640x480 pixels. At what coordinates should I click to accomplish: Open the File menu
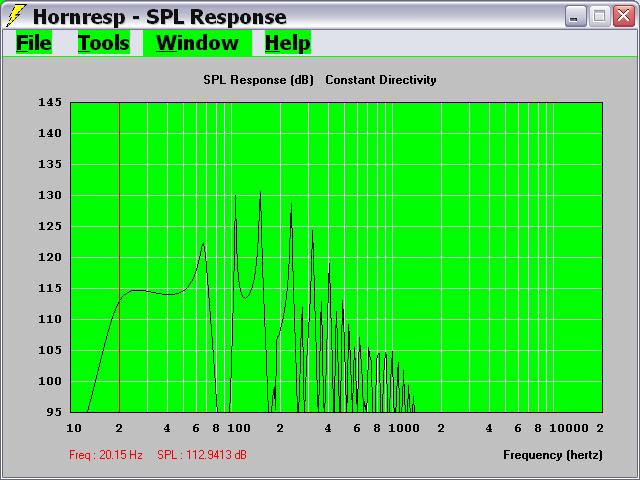tap(34, 42)
